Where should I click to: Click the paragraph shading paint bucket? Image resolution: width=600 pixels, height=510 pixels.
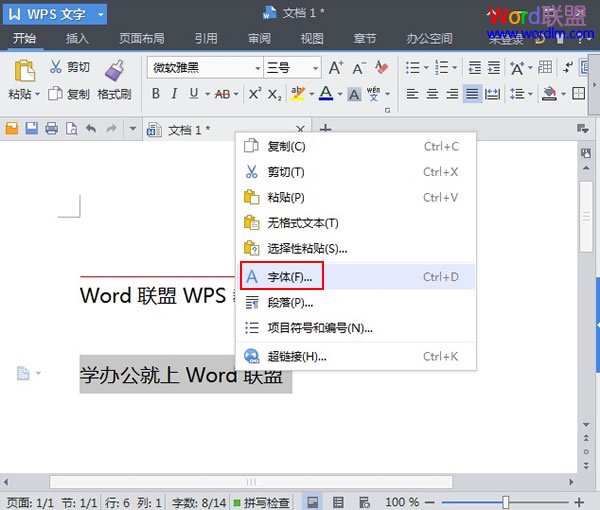(549, 94)
